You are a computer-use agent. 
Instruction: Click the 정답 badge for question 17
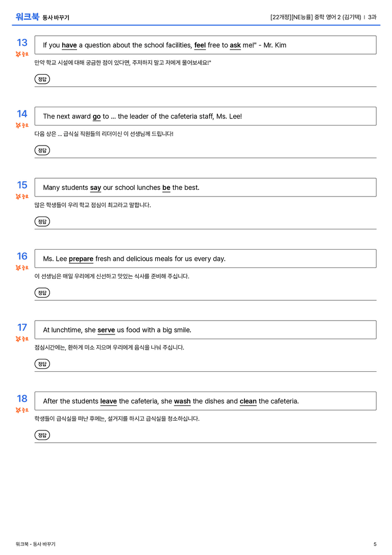(42, 364)
